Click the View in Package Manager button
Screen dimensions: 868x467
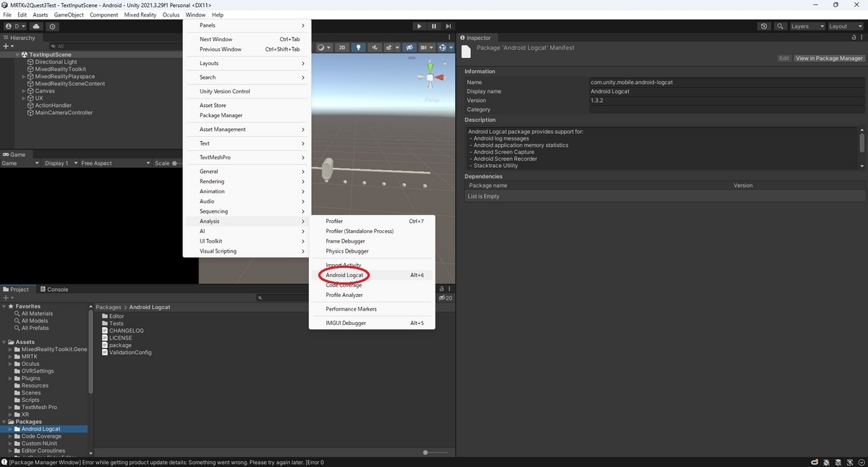(827, 58)
